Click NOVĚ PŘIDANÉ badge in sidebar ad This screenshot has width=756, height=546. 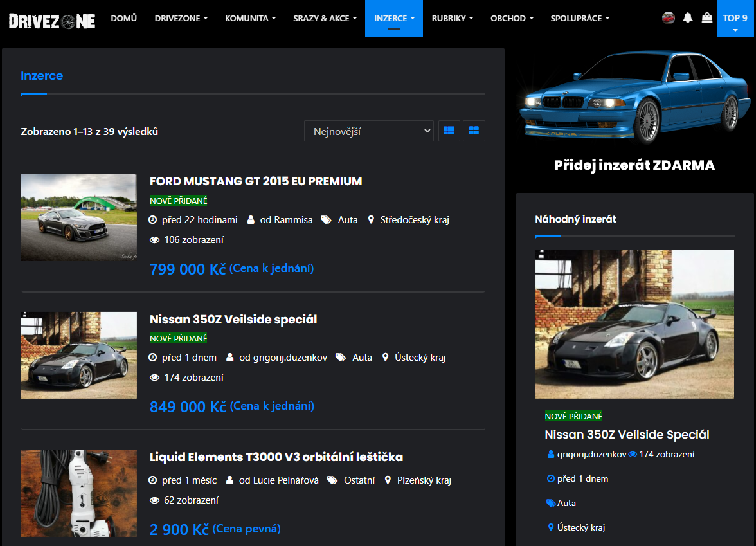[573, 416]
